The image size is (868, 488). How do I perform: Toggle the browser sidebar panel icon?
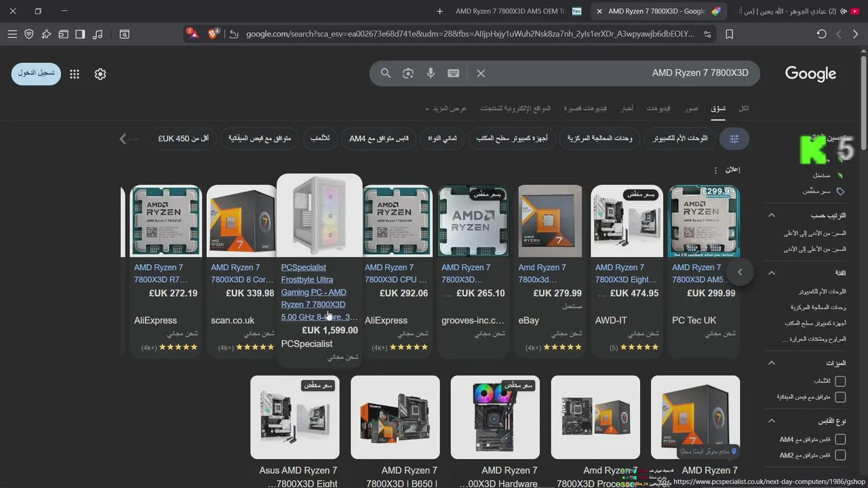tap(80, 34)
